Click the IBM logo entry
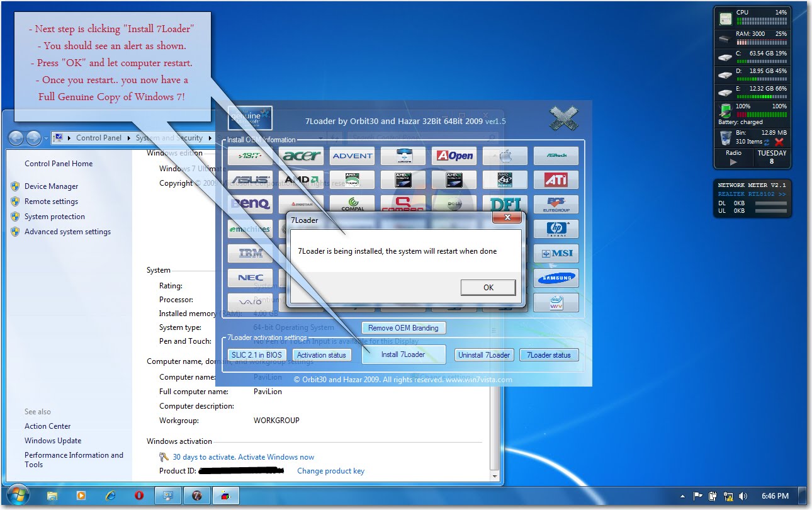812x510 pixels. point(250,253)
